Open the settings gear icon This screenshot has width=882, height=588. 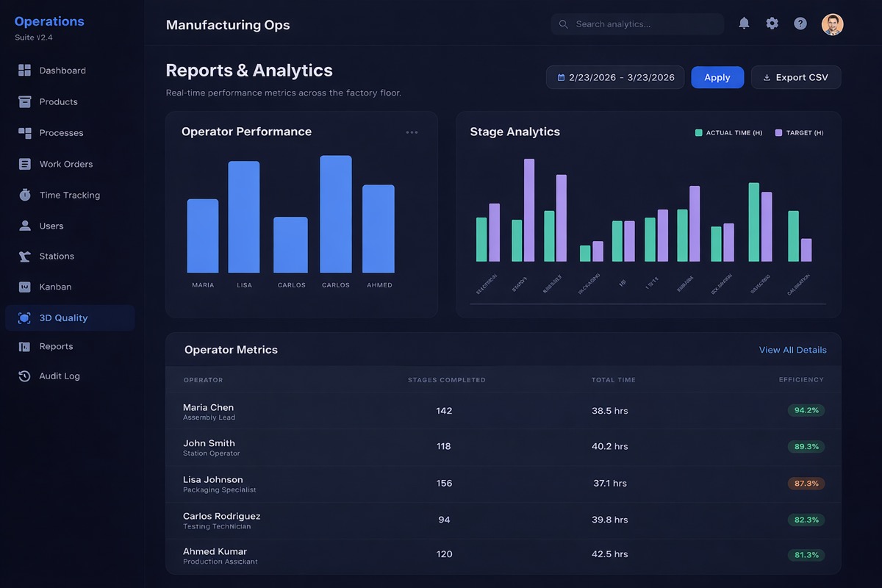772,23
